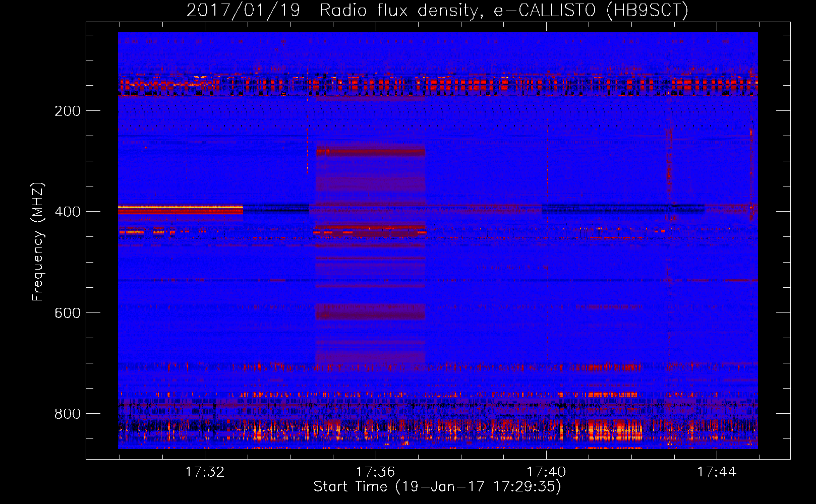Image resolution: width=816 pixels, height=504 pixels.
Task: Click the 200 frequency tick label
Action: pos(68,111)
